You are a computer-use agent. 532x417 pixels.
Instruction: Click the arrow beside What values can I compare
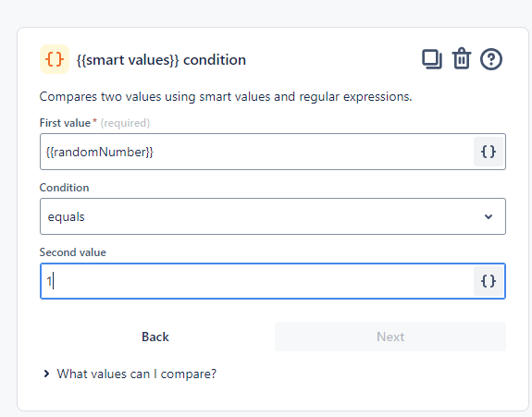pyautogui.click(x=46, y=374)
